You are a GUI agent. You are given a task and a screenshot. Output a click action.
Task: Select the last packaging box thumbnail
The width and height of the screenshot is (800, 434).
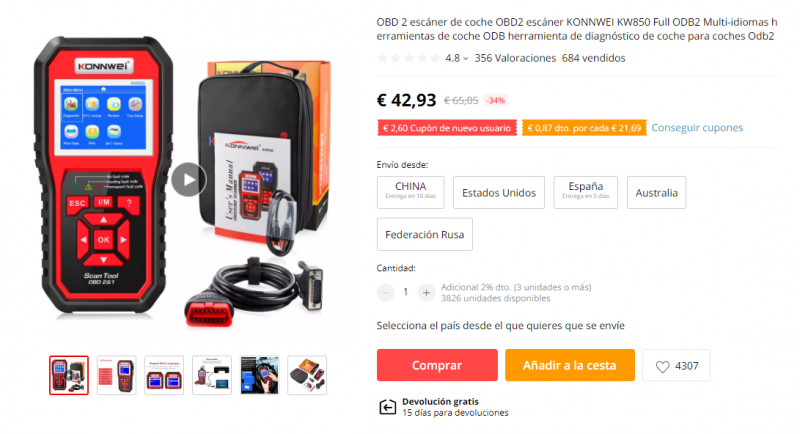pyautogui.click(x=307, y=375)
